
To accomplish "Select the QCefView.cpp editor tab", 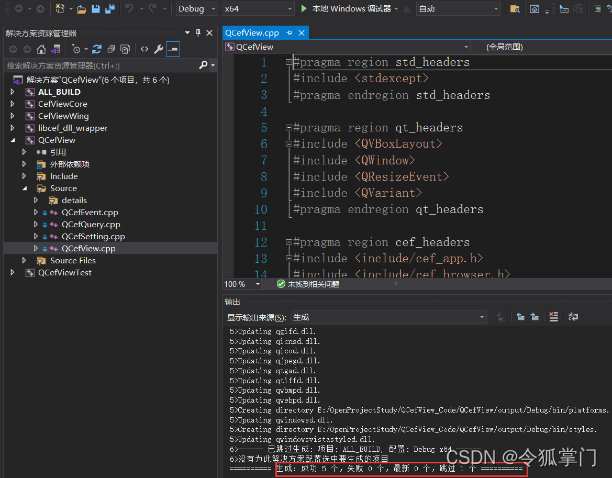I will 252,32.
